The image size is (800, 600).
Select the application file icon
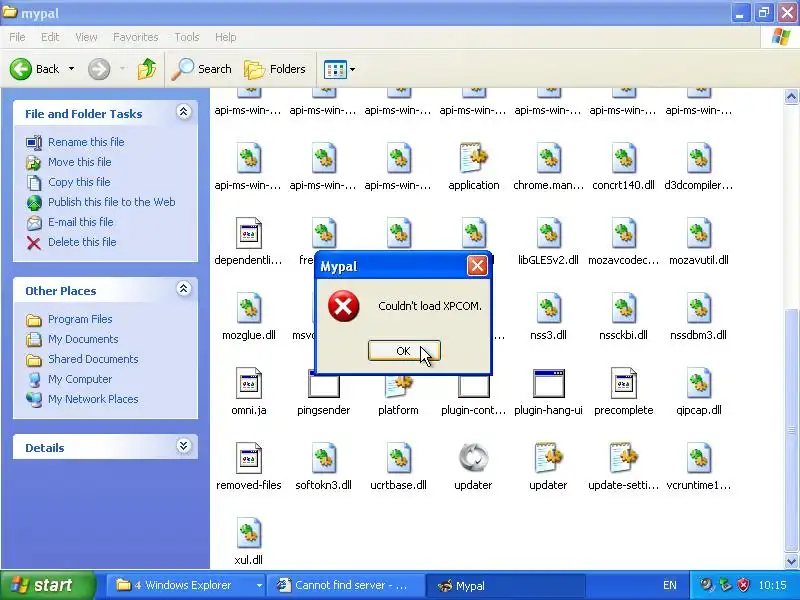[x=473, y=158]
